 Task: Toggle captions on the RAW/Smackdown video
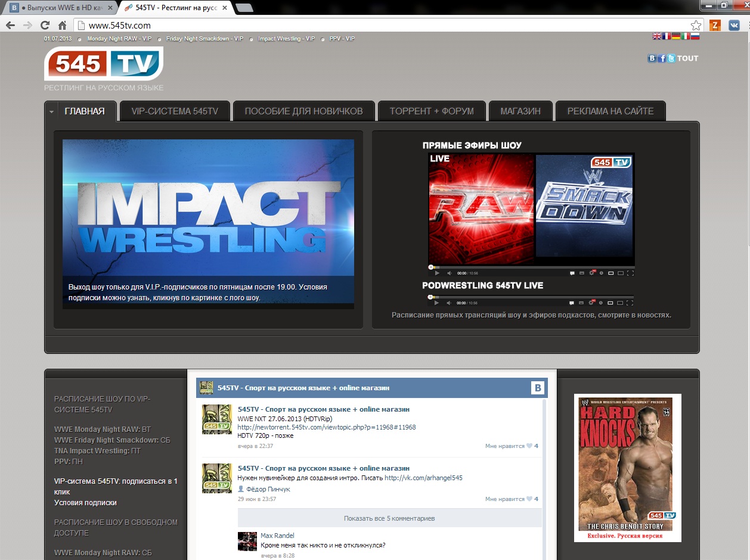click(581, 273)
